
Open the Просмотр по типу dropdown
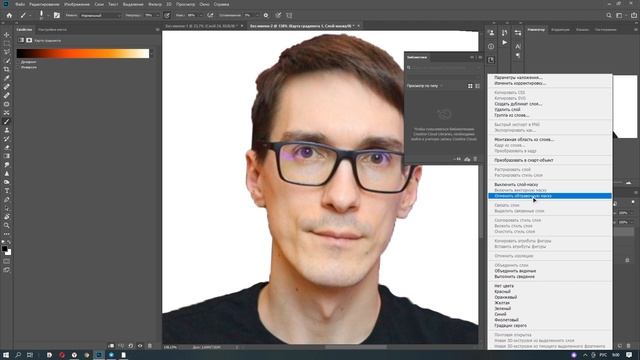[x=424, y=86]
